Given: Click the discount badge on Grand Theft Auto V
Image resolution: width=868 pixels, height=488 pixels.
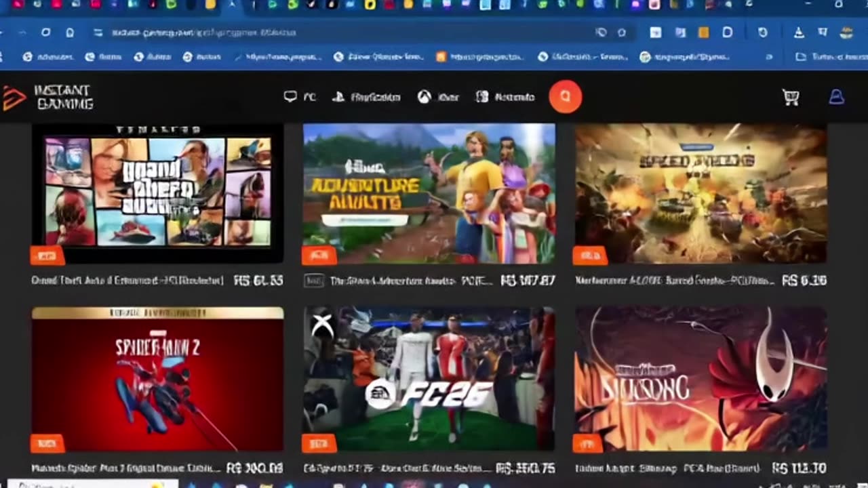Looking at the screenshot, I should click(47, 256).
